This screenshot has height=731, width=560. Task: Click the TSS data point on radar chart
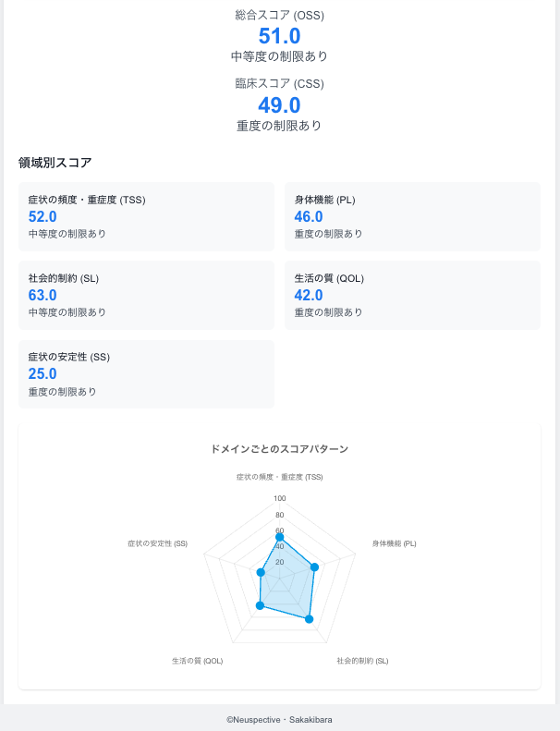click(279, 537)
